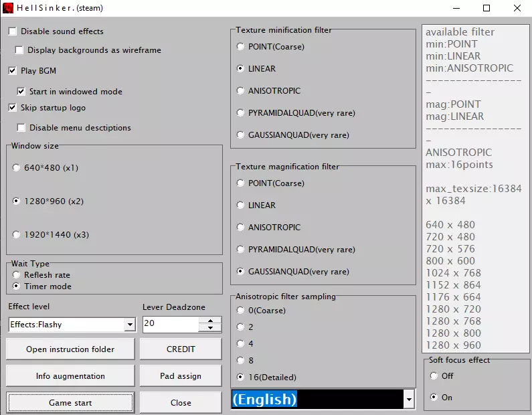Open instruction folder button

point(70,349)
